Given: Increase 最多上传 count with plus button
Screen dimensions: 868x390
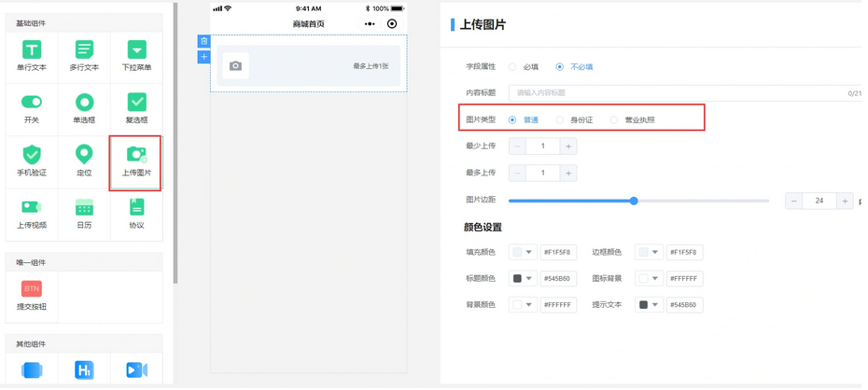Looking at the screenshot, I should (567, 174).
